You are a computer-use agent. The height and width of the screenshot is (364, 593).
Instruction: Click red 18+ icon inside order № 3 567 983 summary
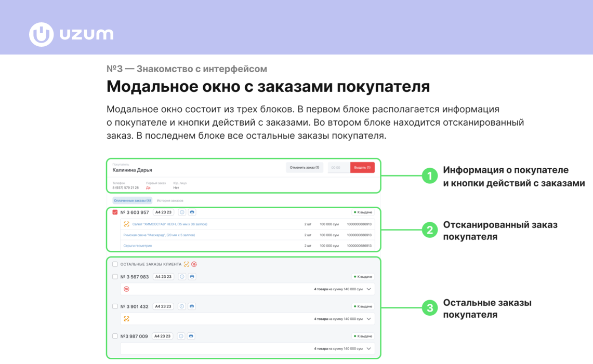pyautogui.click(x=127, y=289)
